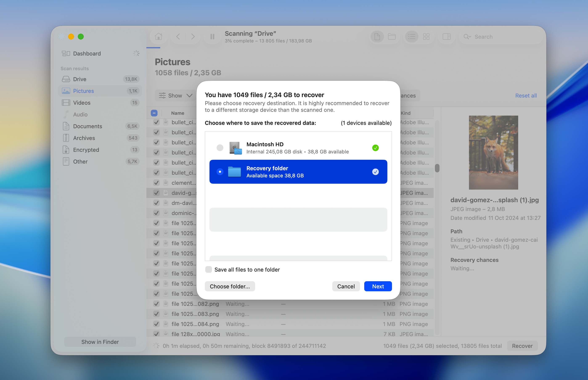Select file 128x...0000.jpg row
The height and width of the screenshot is (380, 588).
click(290, 334)
